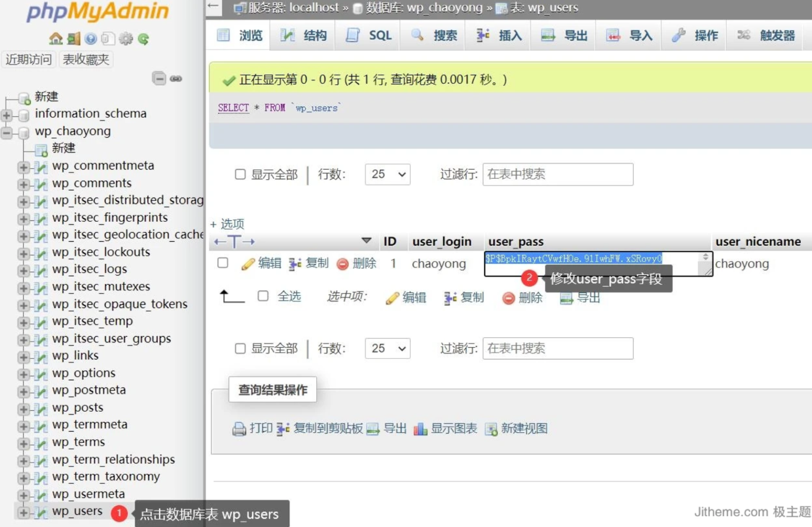Click the create view icon
This screenshot has width=812, height=527.
point(491,429)
